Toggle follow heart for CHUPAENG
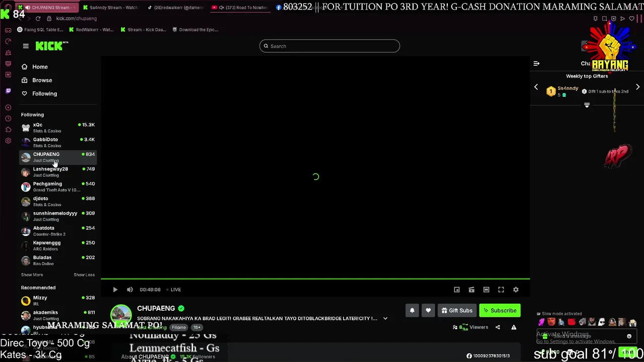Image resolution: width=644 pixels, height=362 pixels. [428, 311]
